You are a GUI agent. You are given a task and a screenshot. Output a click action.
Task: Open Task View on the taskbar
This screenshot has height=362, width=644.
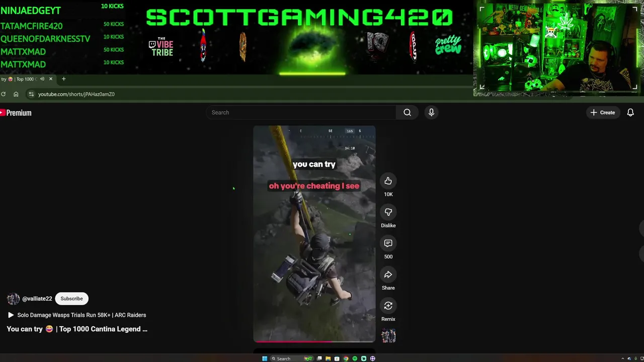pos(319,358)
